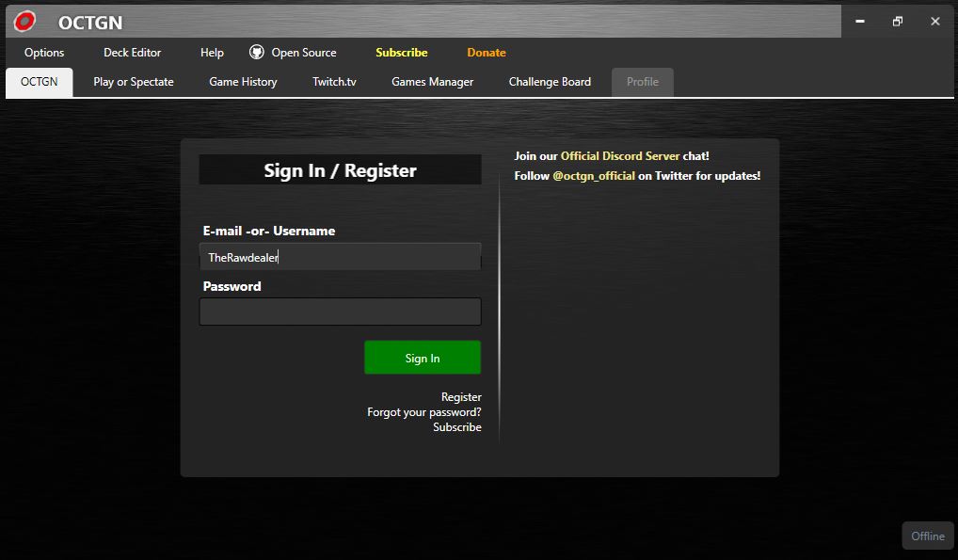Restore down the OCTGN window
Viewport: 958px width, 560px height.
898,22
